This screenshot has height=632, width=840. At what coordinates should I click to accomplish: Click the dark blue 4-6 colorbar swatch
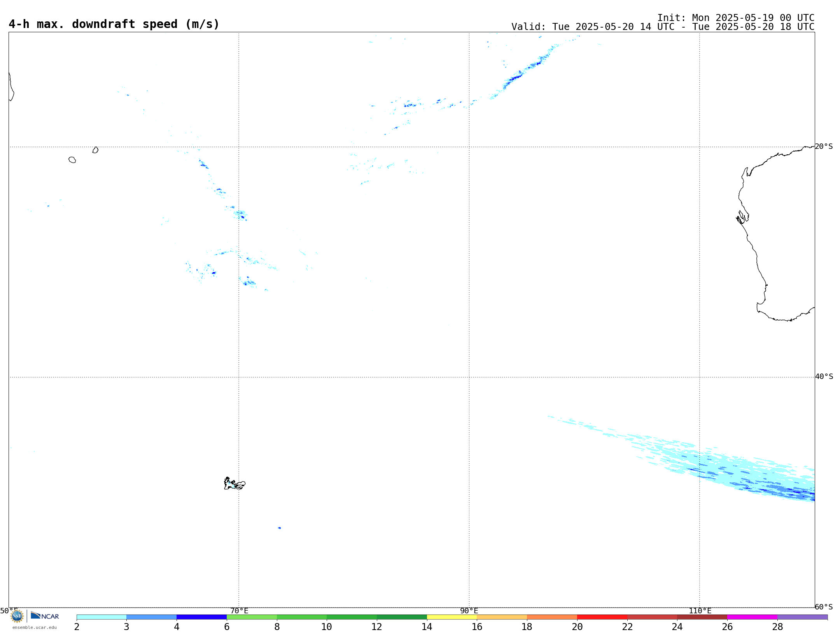tap(201, 617)
